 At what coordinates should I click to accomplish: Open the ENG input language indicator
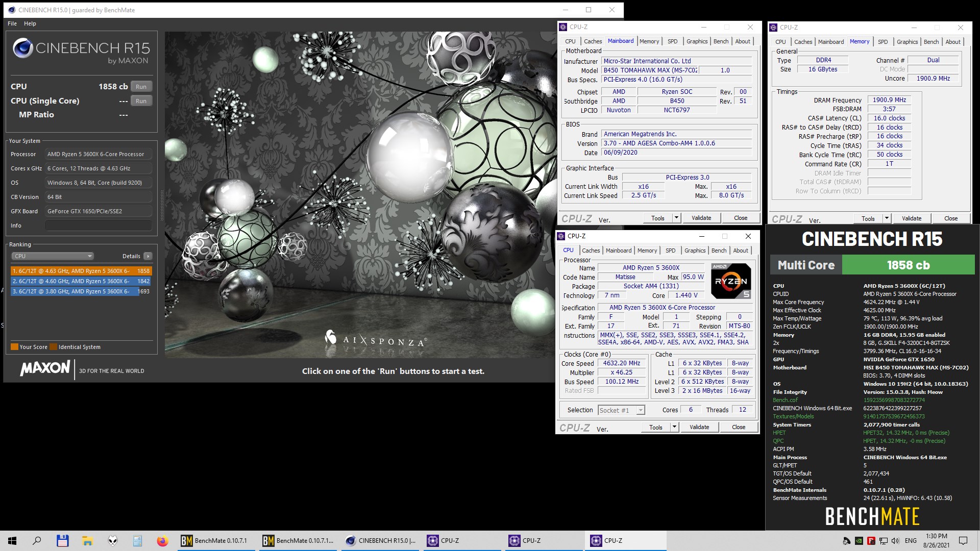(x=911, y=541)
